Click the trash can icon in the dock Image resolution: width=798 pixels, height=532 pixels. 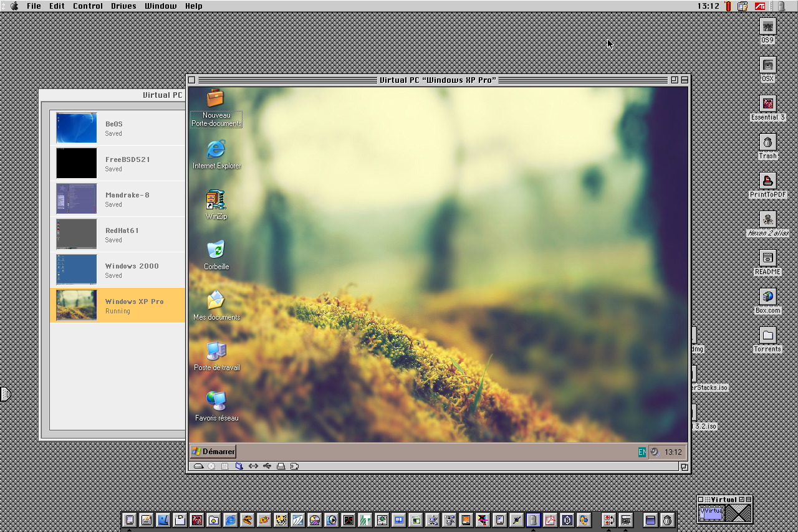[667, 520]
